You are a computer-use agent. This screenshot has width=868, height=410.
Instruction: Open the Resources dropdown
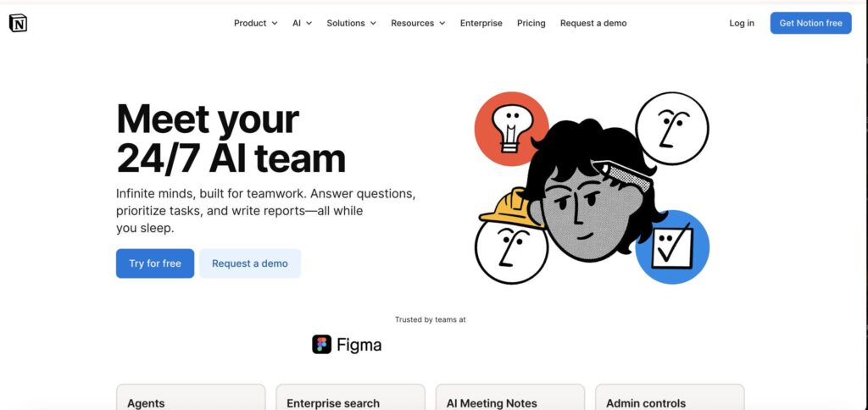point(418,23)
